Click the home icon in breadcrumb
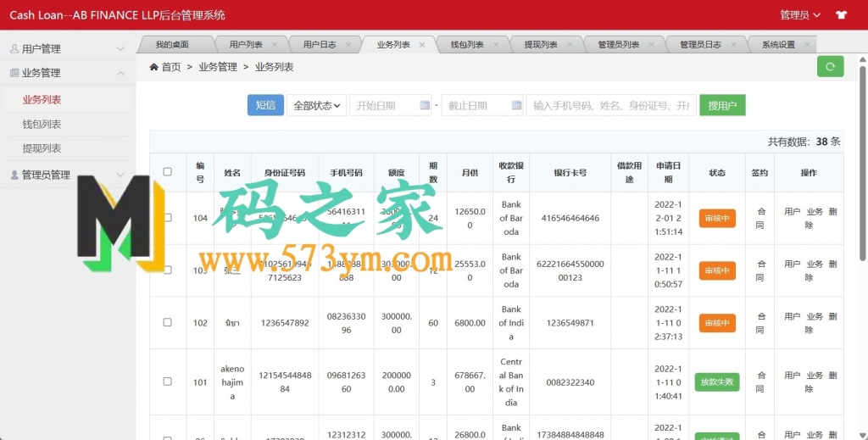Image resolution: width=868 pixels, height=440 pixels. (x=154, y=67)
